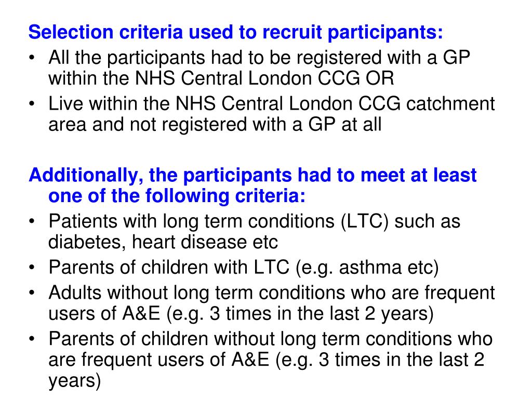
Task: Click the heading 'Selection criteria used to recruit participants'
Action: [x=235, y=32]
